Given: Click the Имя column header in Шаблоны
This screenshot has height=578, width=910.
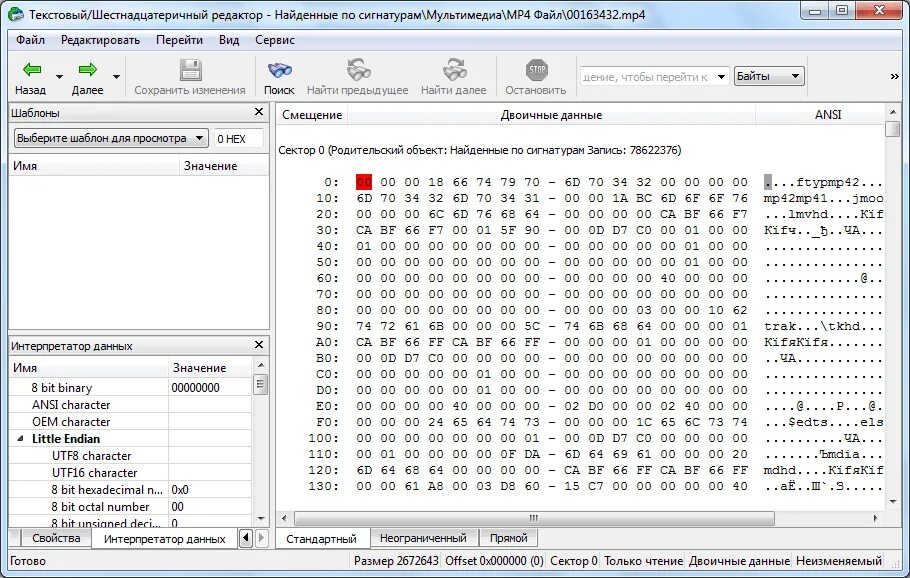Looking at the screenshot, I should (94, 166).
